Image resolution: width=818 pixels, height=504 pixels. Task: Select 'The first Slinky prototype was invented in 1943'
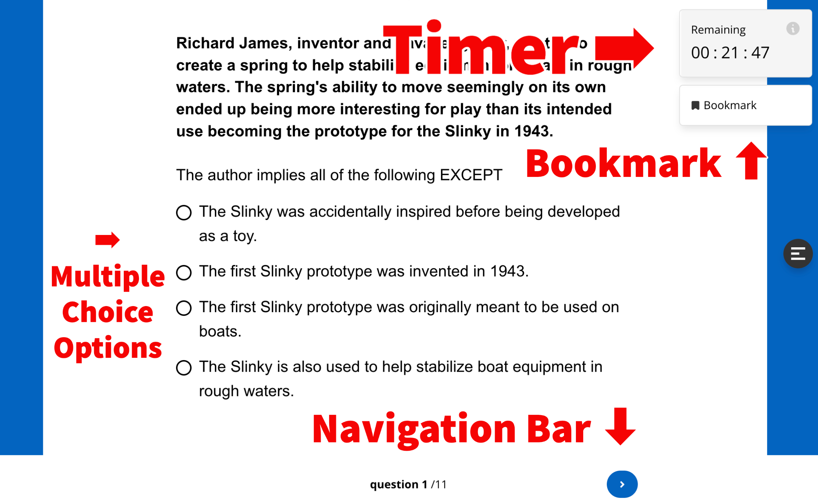(184, 270)
